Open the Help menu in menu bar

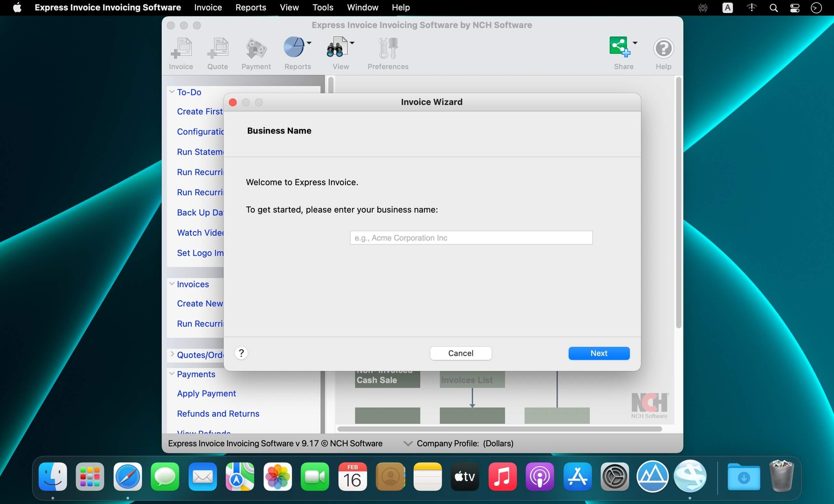401,7
